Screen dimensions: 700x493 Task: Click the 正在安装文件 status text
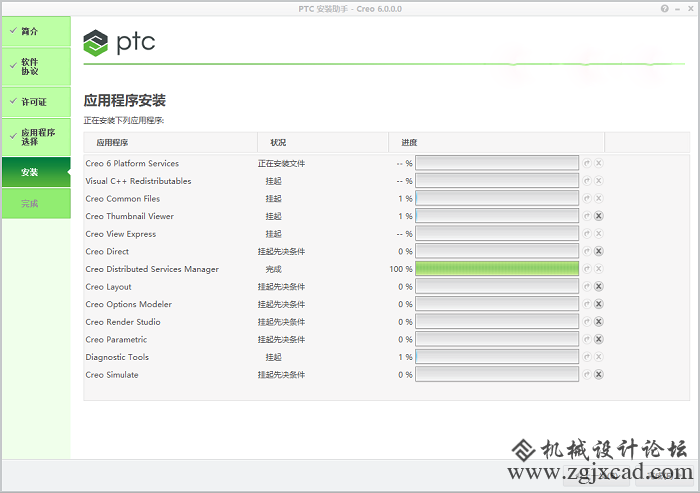281,163
